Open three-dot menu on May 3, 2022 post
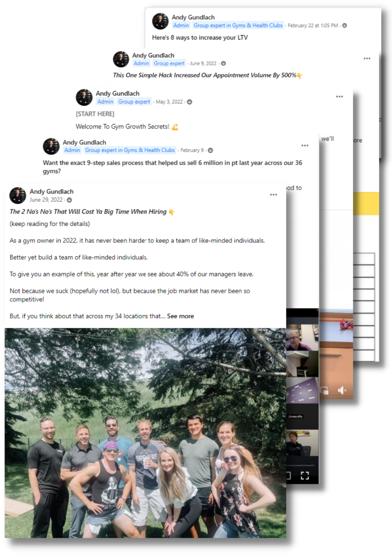This screenshot has width=392, height=555. [x=339, y=97]
